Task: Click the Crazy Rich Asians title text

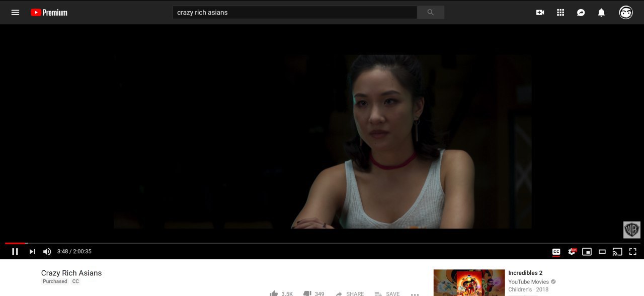Action: [x=71, y=273]
